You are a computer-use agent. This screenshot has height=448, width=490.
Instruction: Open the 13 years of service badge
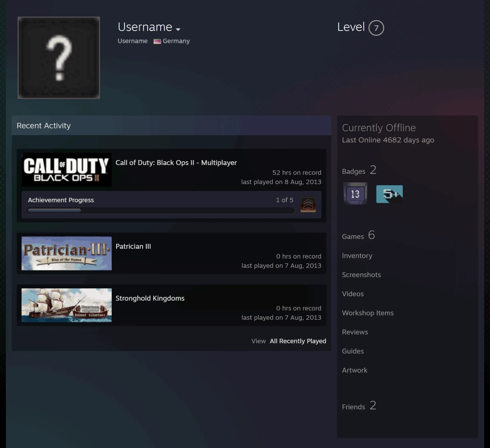pyautogui.click(x=355, y=194)
